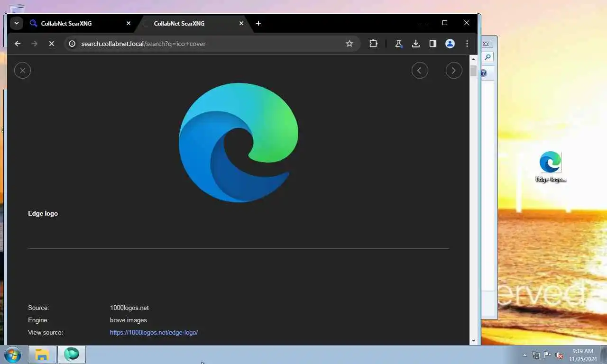
Task: Click the search icon in the background window
Action: click(487, 57)
